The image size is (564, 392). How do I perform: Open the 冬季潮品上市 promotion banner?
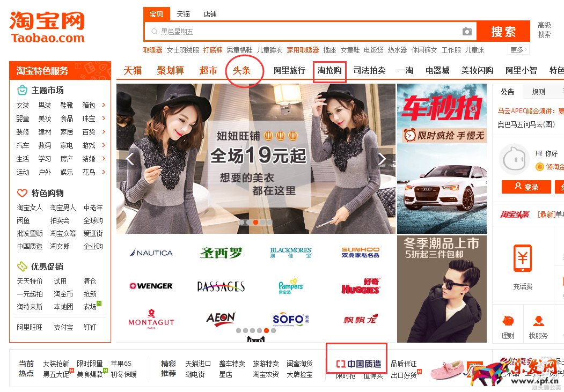point(442,289)
